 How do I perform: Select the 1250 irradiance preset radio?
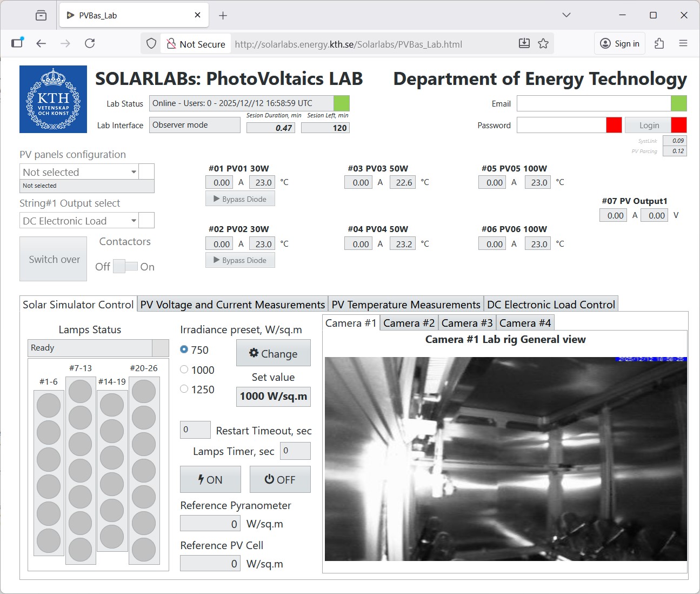tap(184, 390)
